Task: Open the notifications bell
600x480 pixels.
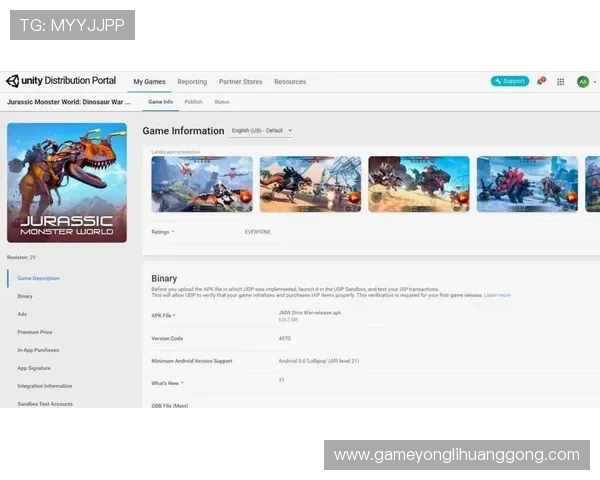Action: 541,81
